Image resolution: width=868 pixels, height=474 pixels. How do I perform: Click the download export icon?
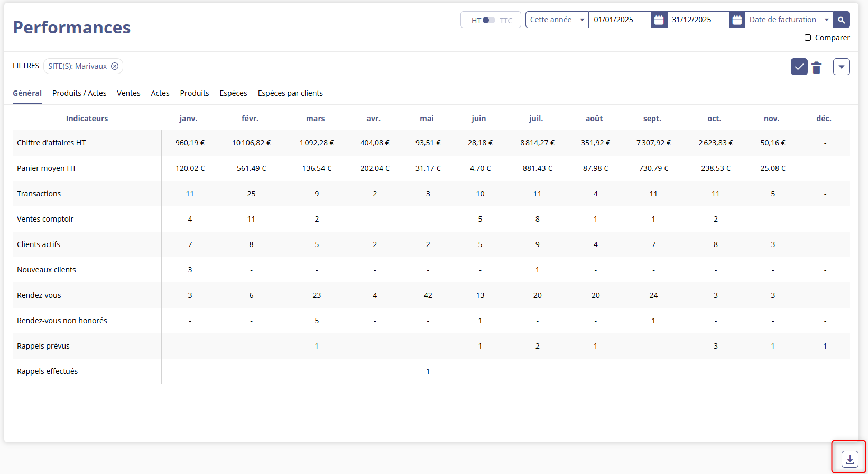(x=849, y=459)
